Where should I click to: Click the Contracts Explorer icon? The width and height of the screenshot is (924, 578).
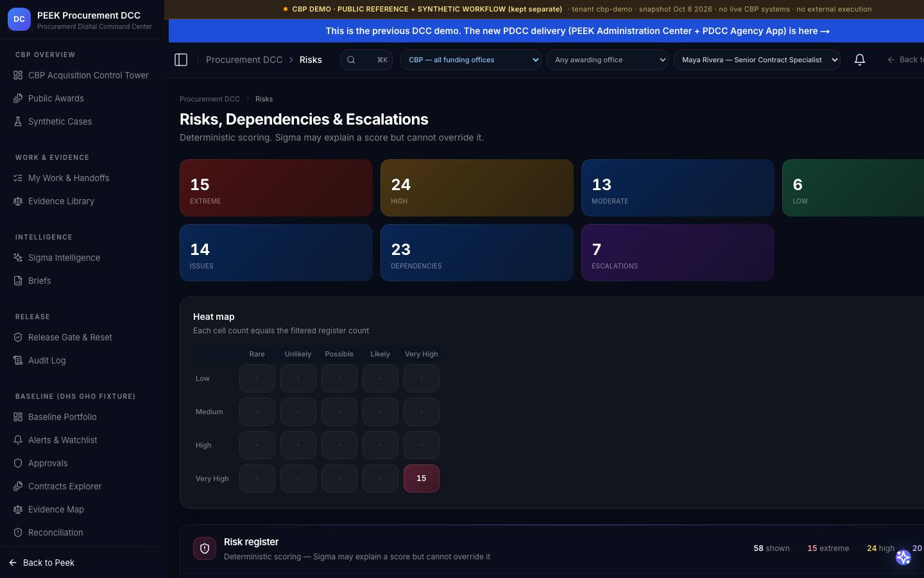(x=18, y=486)
